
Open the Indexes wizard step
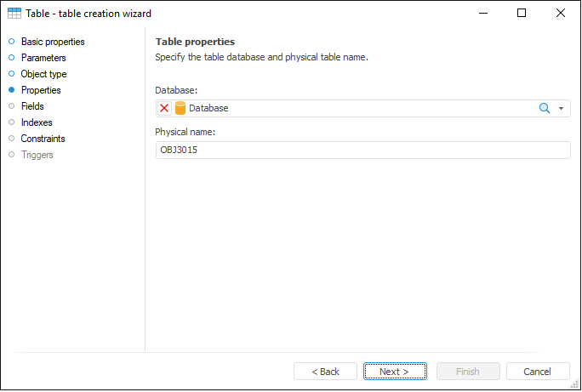pos(36,122)
